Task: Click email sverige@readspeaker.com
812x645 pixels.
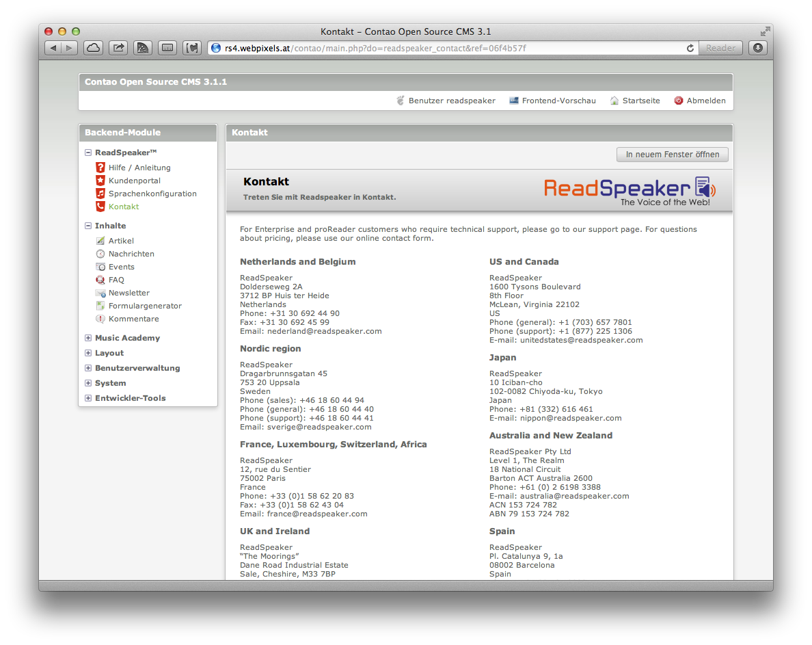Action: [x=319, y=427]
